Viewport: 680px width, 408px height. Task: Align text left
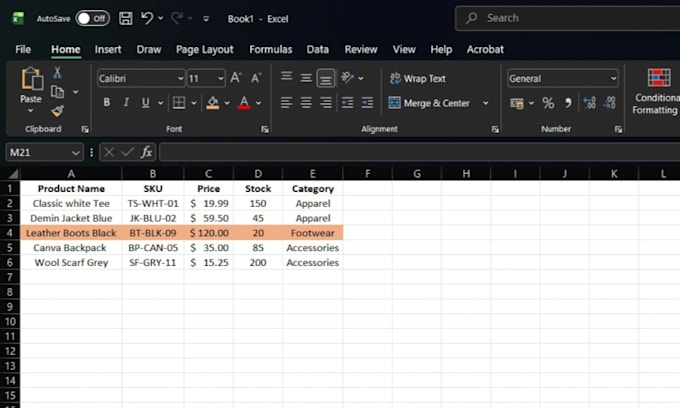286,103
